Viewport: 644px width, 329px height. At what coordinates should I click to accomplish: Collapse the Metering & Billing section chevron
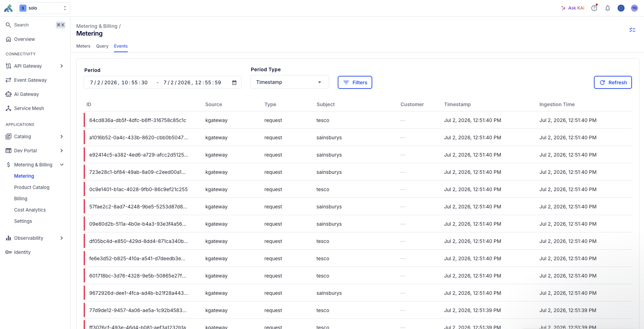[x=62, y=165]
